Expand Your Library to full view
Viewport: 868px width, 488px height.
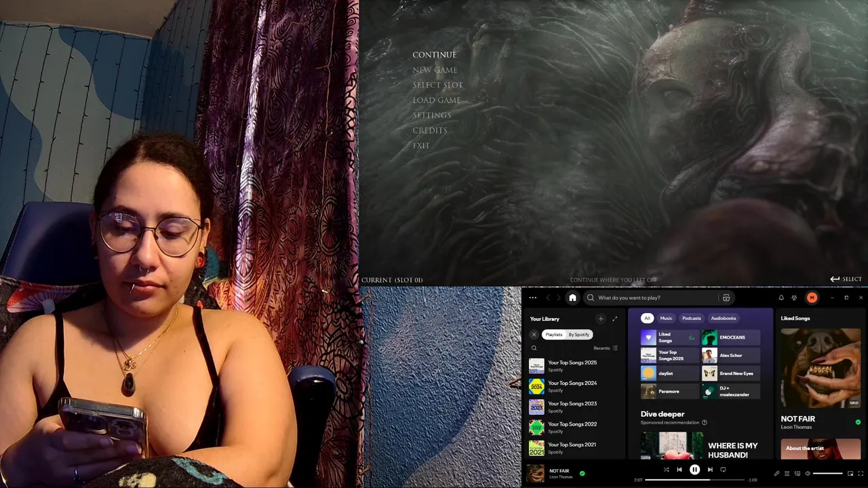(615, 319)
